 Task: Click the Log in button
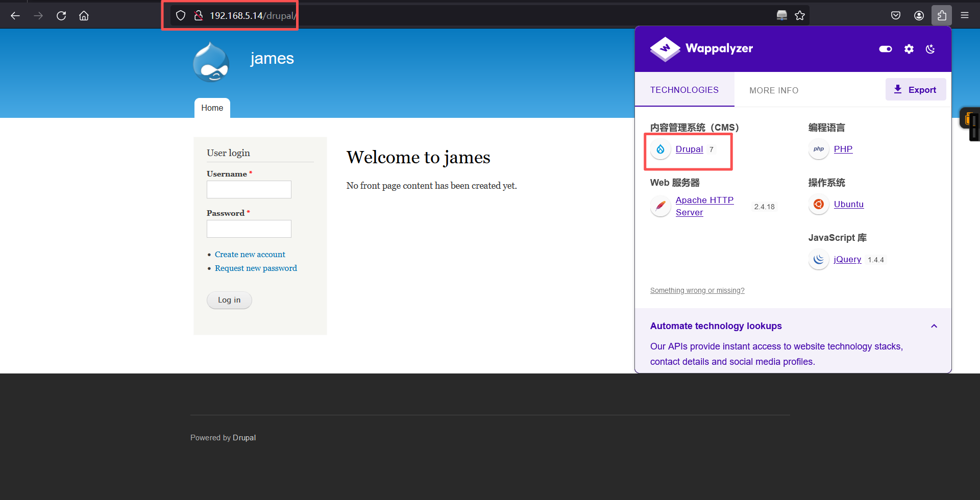tap(229, 300)
